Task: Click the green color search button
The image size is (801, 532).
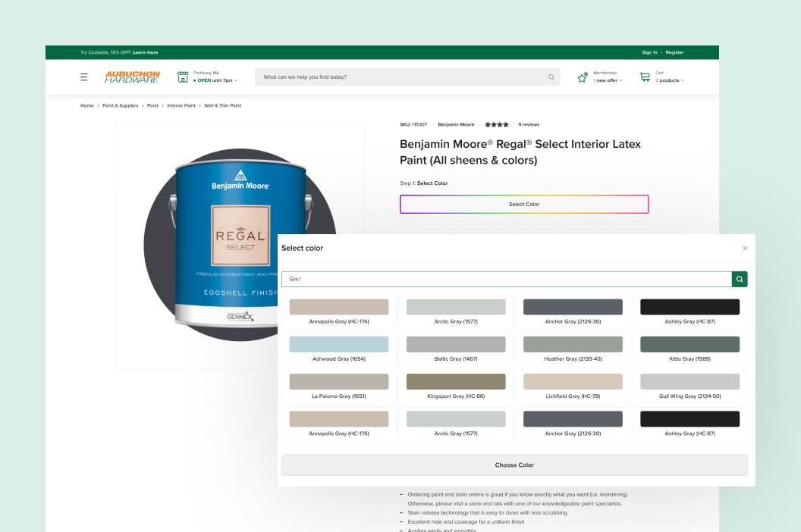Action: click(740, 280)
